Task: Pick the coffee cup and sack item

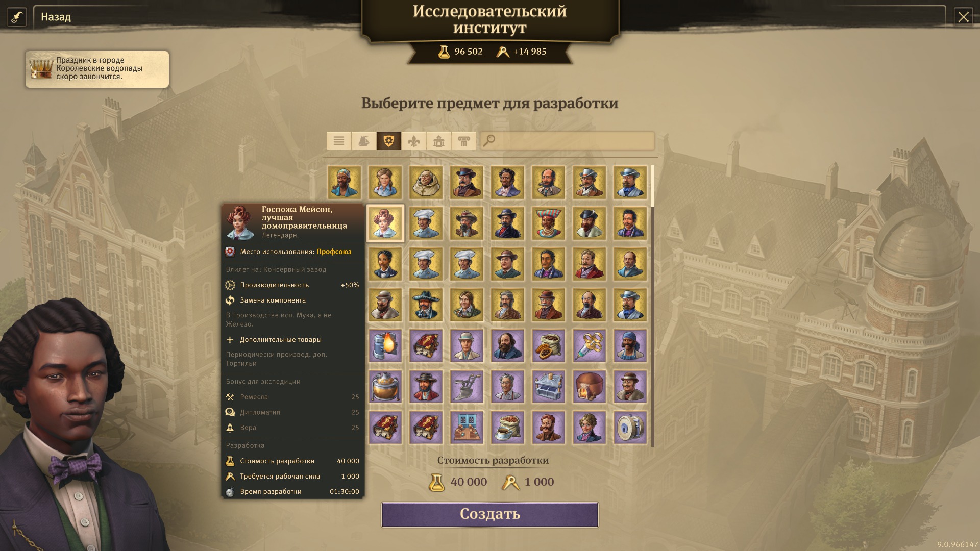Action: pos(507,427)
